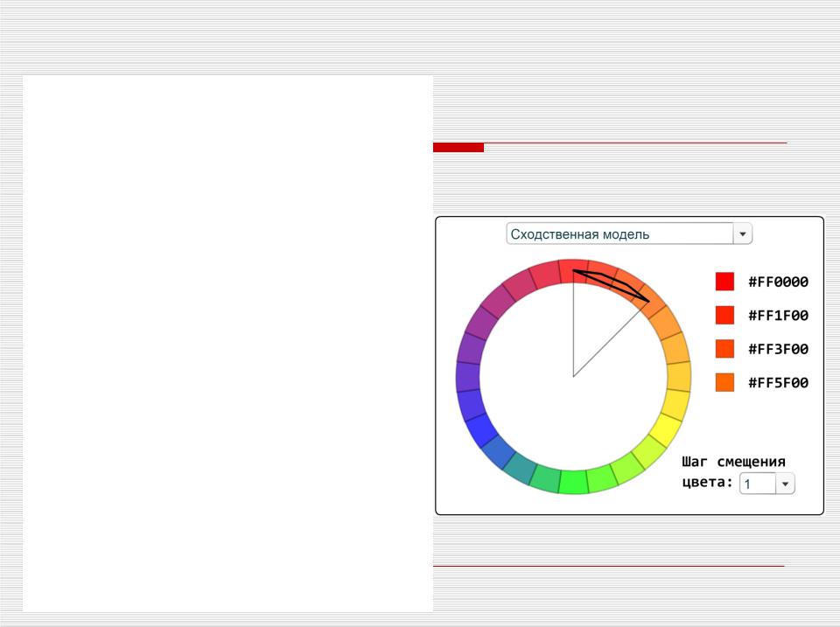Image resolution: width=840 pixels, height=627 pixels.
Task: Click the #FF3F00 color swatch
Action: tap(724, 349)
